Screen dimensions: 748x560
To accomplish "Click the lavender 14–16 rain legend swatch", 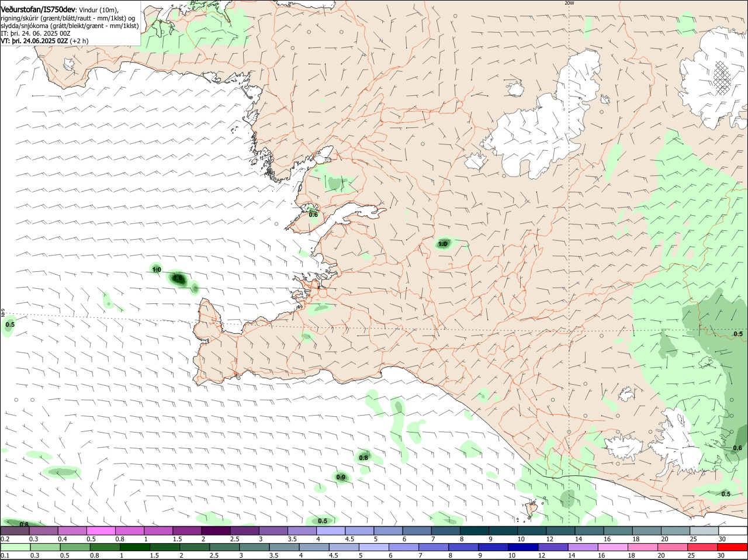I will [x=583, y=547].
